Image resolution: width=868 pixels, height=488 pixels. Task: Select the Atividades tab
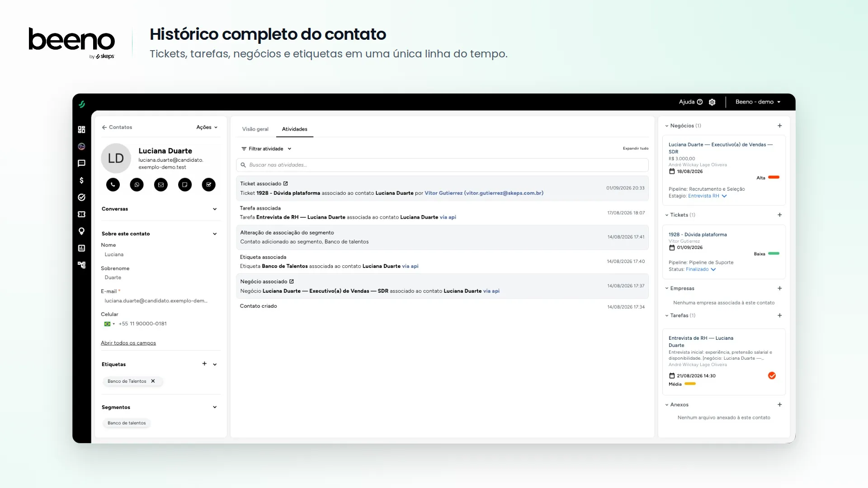295,129
